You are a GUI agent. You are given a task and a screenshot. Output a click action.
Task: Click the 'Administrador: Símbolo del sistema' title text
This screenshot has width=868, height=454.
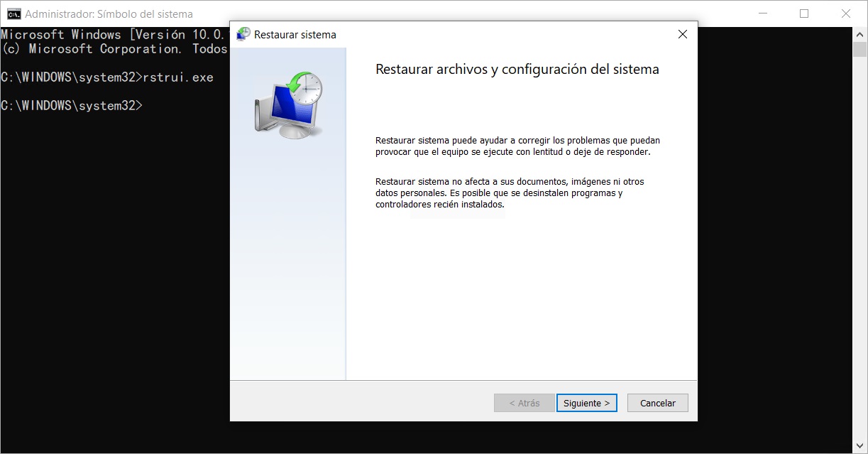click(109, 13)
